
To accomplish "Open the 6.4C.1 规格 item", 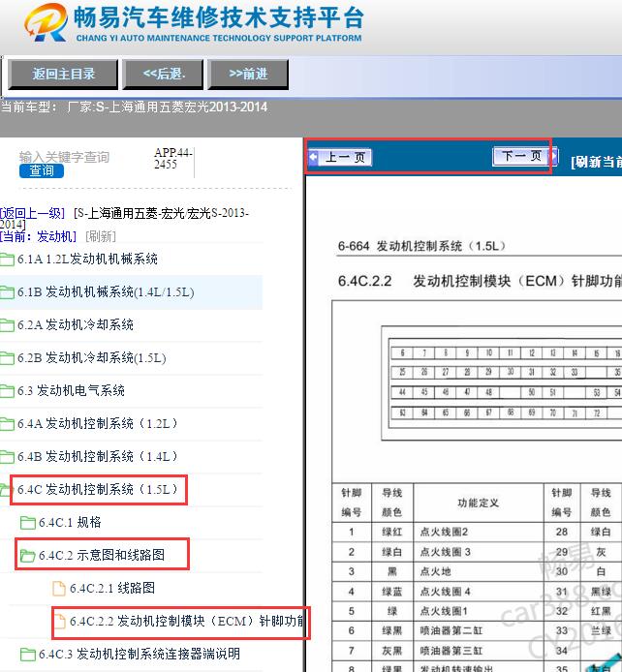I will click(70, 522).
